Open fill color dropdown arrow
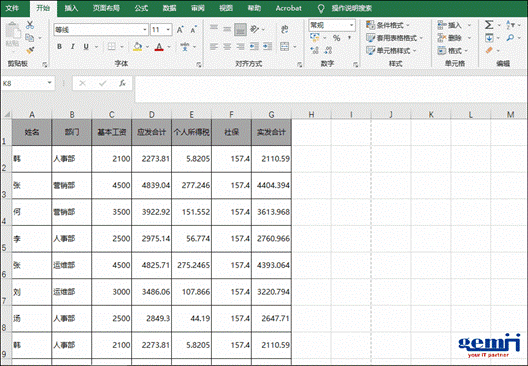The width and height of the screenshot is (528, 366). tap(147, 47)
